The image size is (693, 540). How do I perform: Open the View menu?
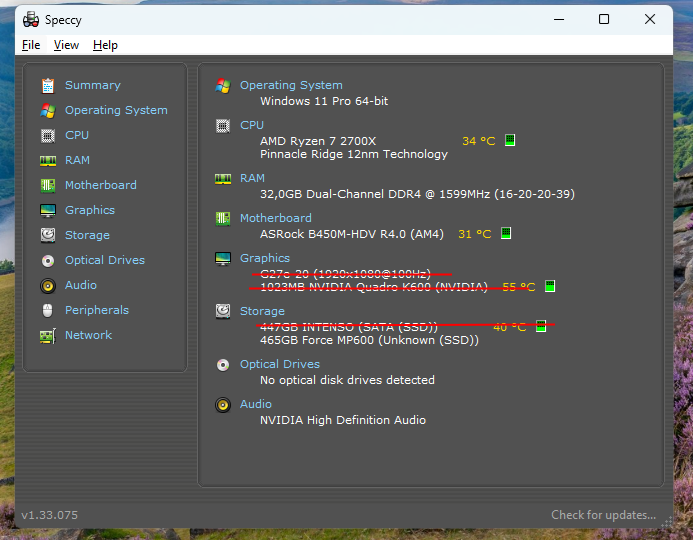click(x=66, y=45)
